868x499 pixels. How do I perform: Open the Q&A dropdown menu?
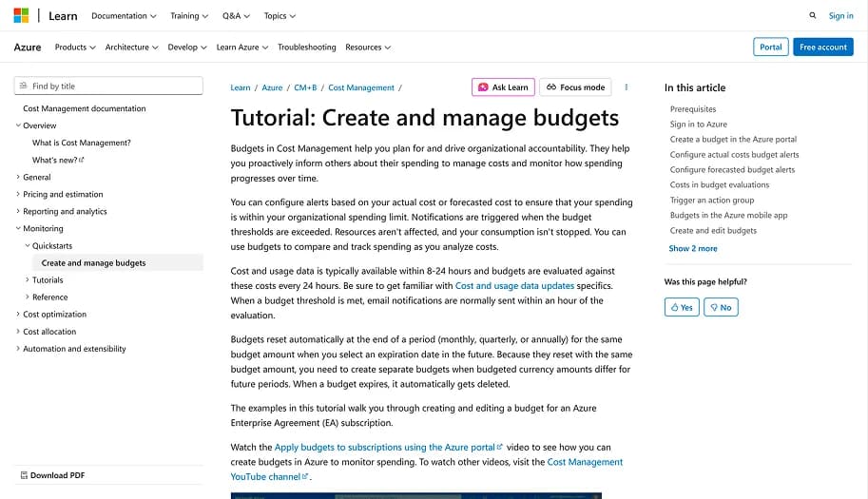click(x=236, y=16)
